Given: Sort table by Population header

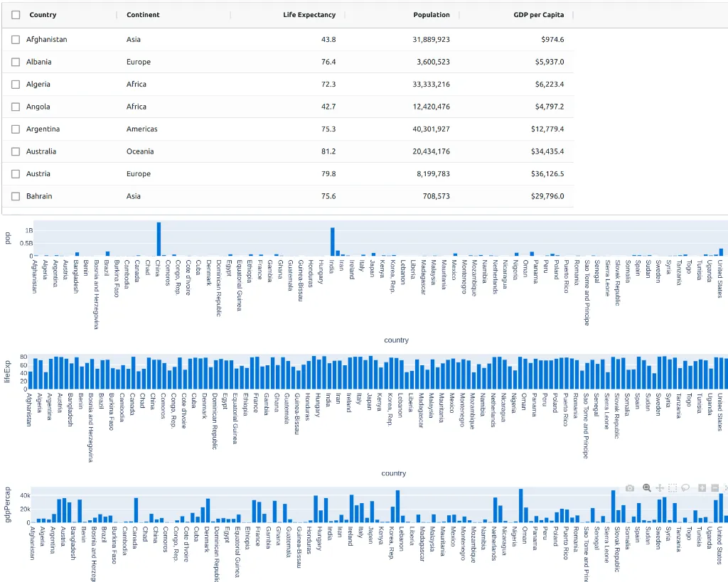Looking at the screenshot, I should tap(431, 15).
